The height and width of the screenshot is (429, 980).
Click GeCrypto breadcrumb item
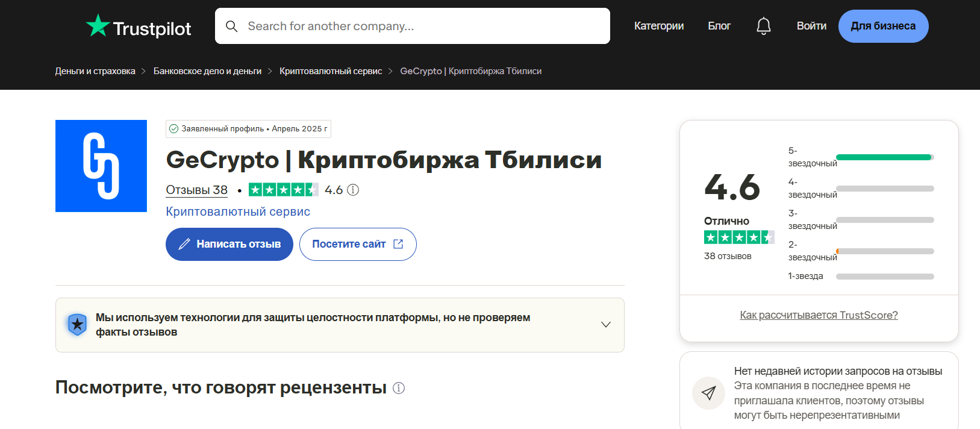pos(471,71)
